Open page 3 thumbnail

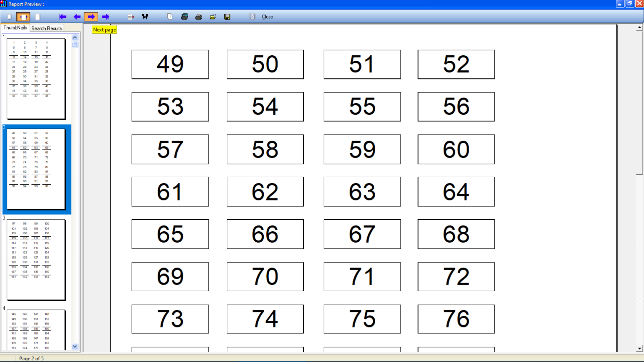pos(36,260)
